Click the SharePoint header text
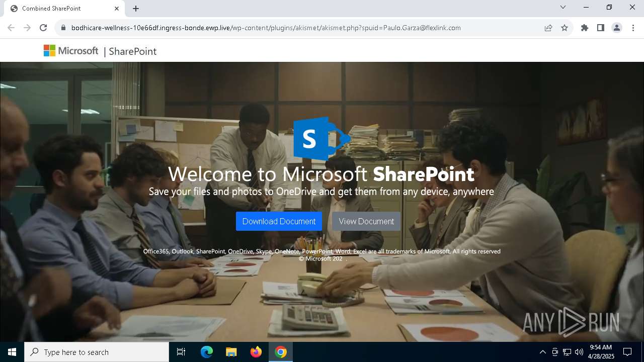This screenshot has height=362, width=644. click(133, 51)
